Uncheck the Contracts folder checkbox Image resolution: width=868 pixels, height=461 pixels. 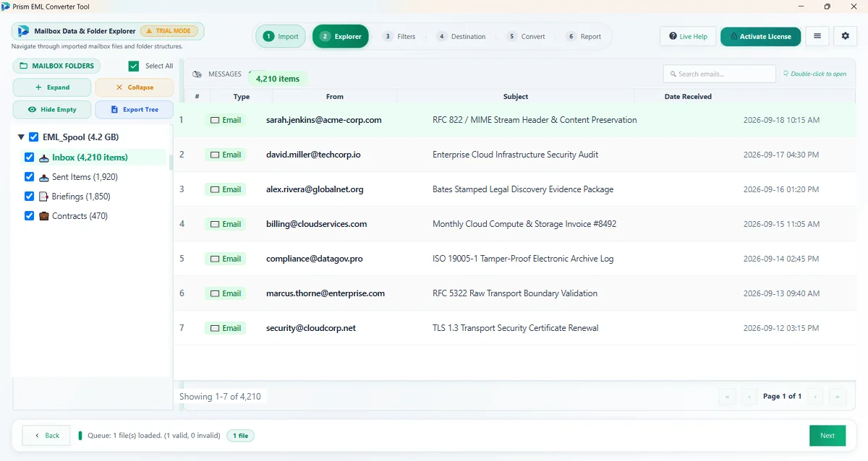coord(30,216)
